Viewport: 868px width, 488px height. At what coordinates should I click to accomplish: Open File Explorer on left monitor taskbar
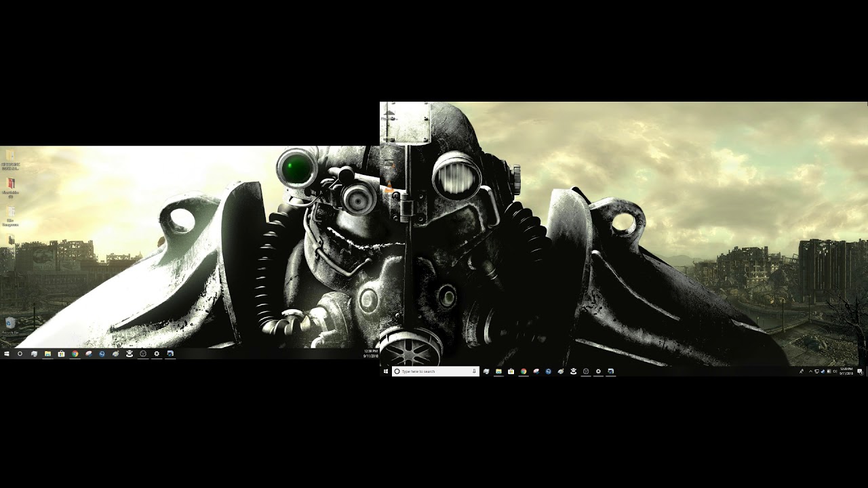click(x=47, y=354)
